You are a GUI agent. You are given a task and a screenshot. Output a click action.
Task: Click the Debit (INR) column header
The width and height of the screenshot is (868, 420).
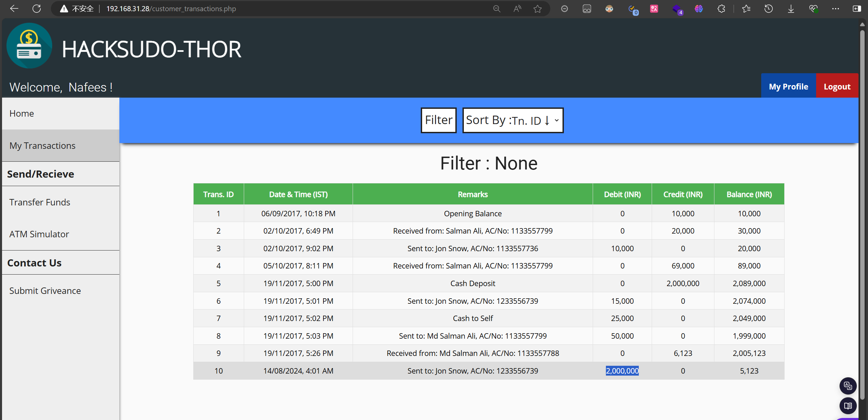pyautogui.click(x=622, y=194)
